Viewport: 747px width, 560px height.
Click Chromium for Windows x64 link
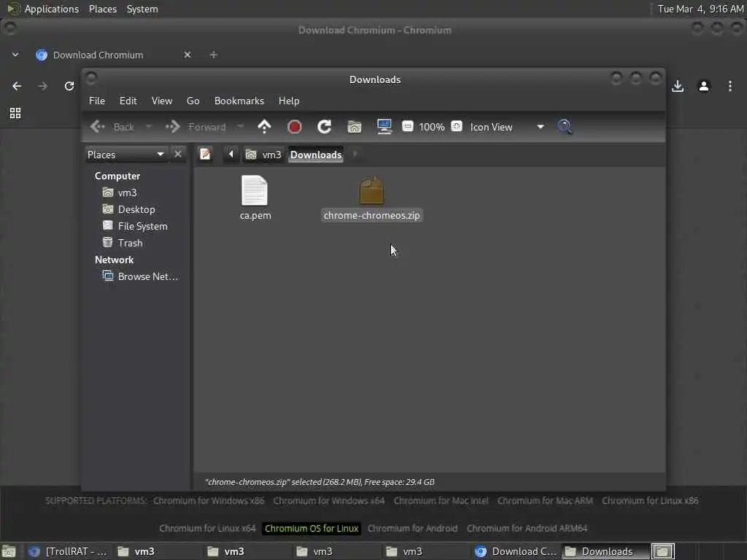pos(329,500)
